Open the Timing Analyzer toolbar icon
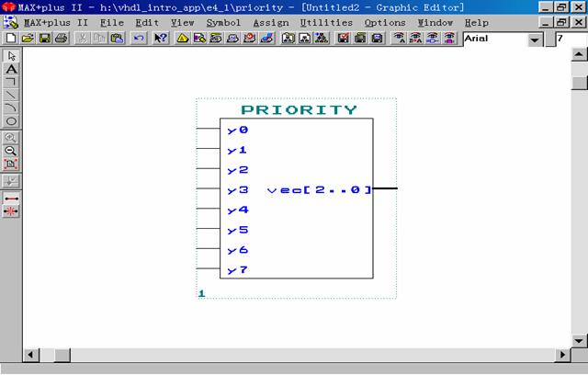 (250, 38)
